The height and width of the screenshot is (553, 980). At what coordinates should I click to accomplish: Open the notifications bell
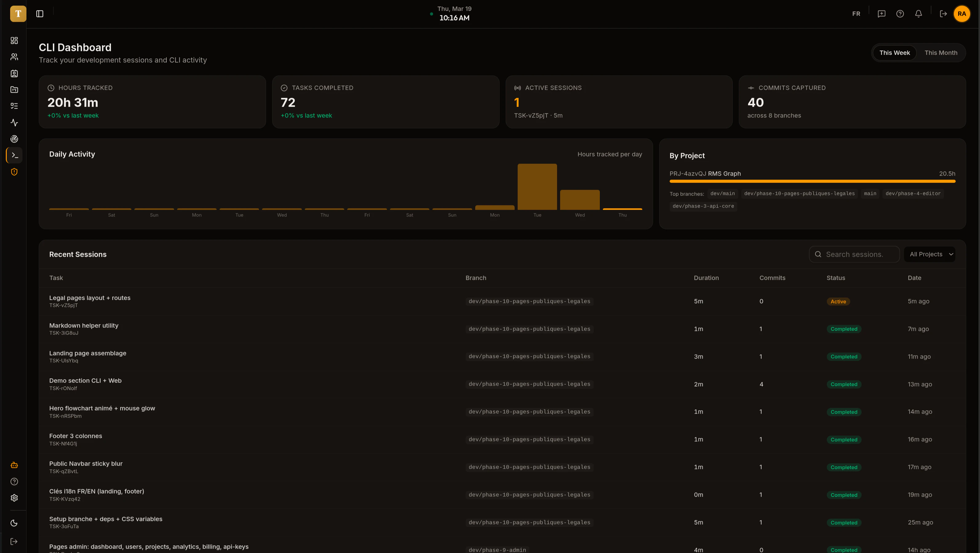click(918, 14)
